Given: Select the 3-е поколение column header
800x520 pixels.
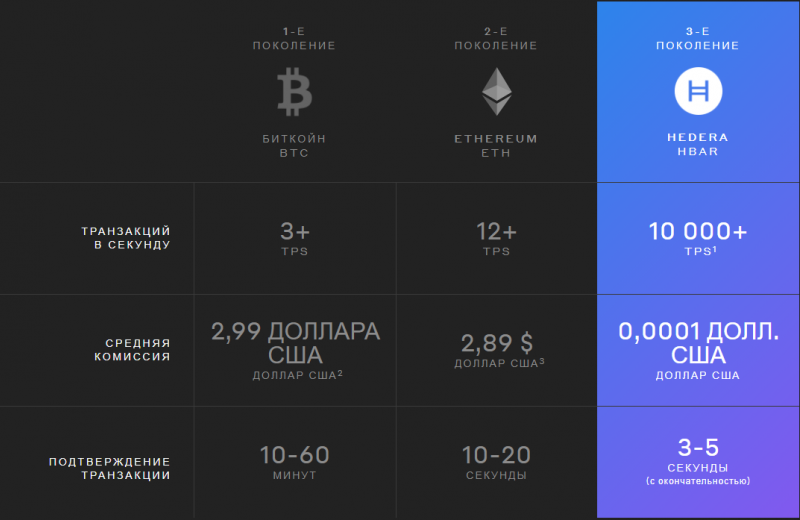Looking at the screenshot, I should [x=698, y=39].
